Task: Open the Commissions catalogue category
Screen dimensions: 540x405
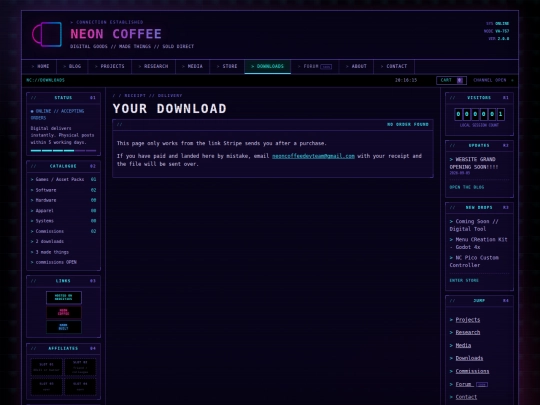Action: 63,231
